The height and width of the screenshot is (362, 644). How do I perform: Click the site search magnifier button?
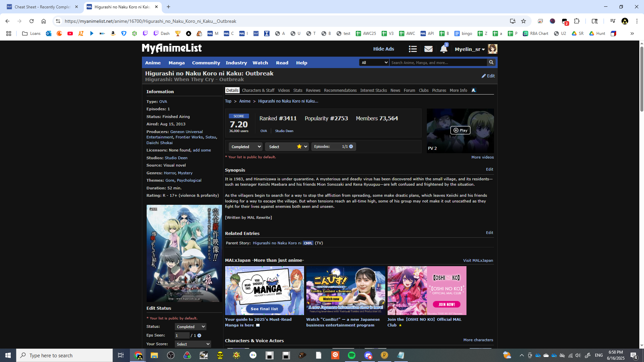point(491,62)
